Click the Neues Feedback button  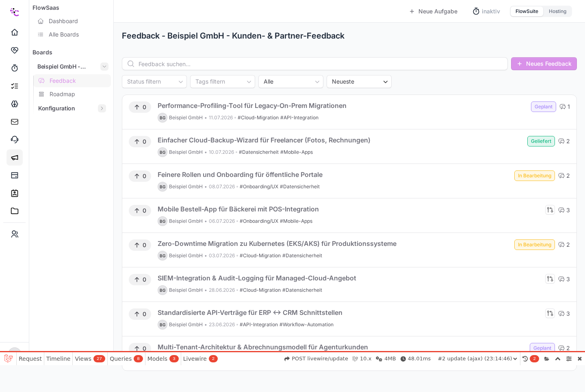(x=544, y=64)
